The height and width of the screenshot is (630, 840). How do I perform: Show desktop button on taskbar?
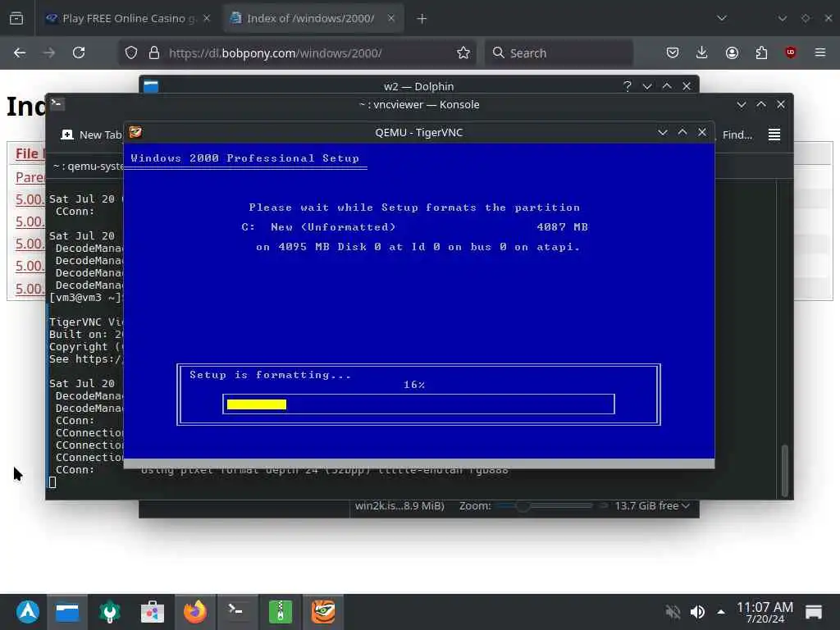click(813, 612)
